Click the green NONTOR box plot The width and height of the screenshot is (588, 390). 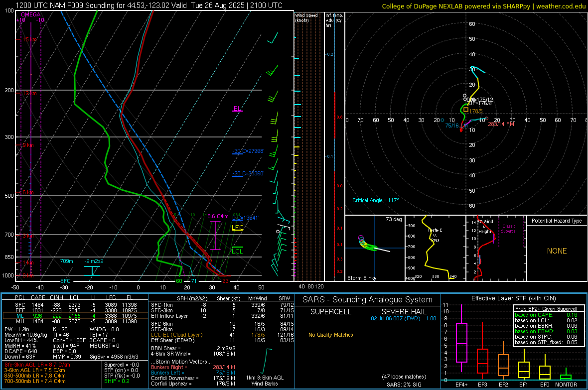coord(566,374)
